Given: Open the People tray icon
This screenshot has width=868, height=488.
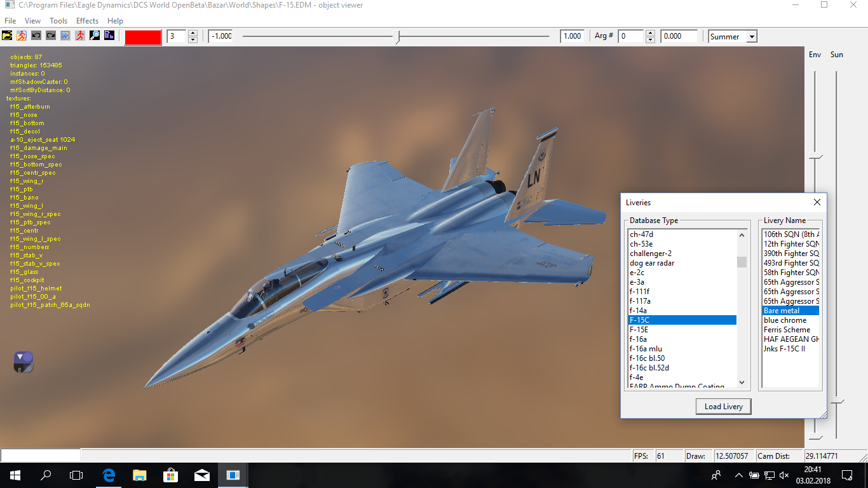Looking at the screenshot, I should click(716, 475).
